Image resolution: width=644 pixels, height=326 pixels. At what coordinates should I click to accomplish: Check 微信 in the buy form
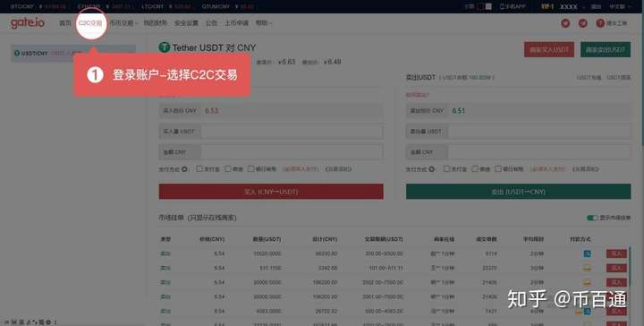[227, 169]
